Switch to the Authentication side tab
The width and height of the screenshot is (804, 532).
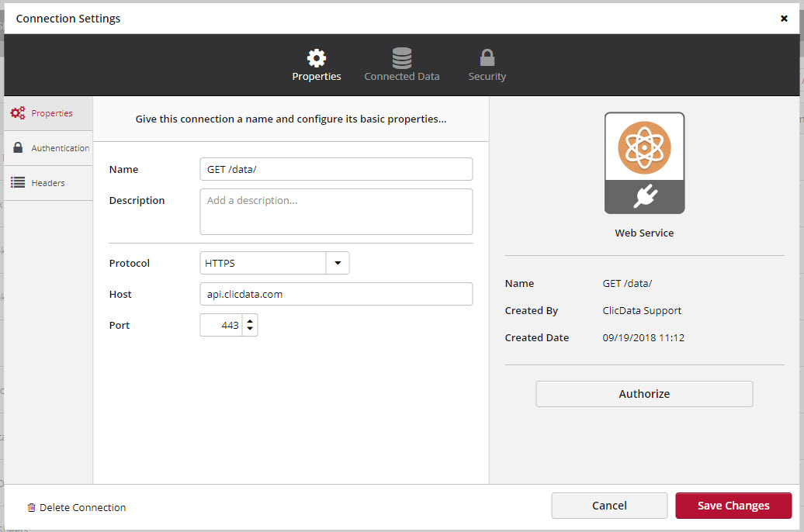tap(60, 148)
